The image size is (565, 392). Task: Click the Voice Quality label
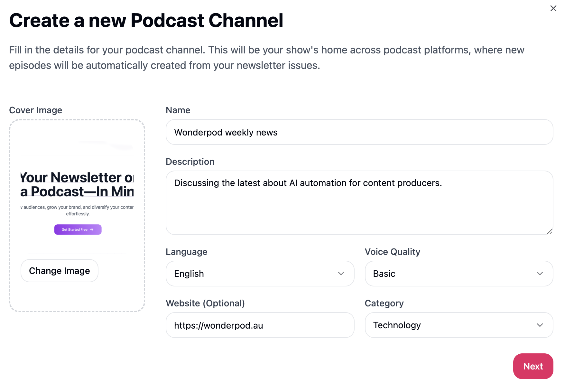click(393, 252)
